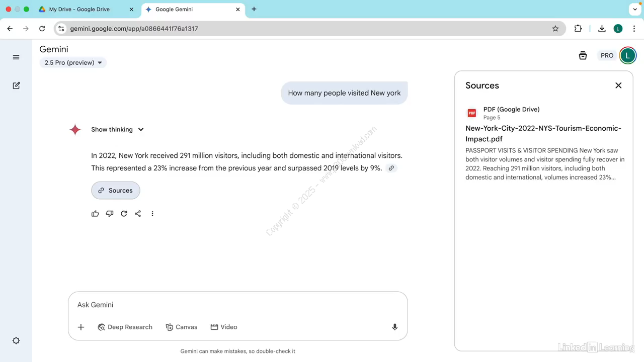
Task: Click the user prompt 'How many people visited New york'
Action: pos(344,93)
